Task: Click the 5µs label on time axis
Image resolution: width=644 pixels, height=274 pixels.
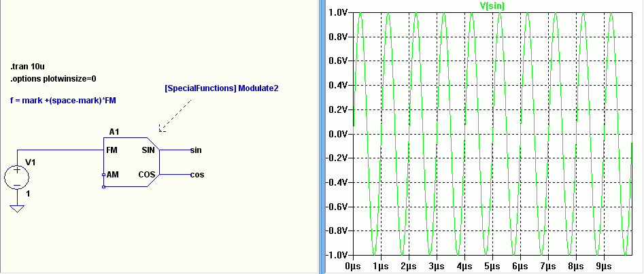Action: point(492,267)
